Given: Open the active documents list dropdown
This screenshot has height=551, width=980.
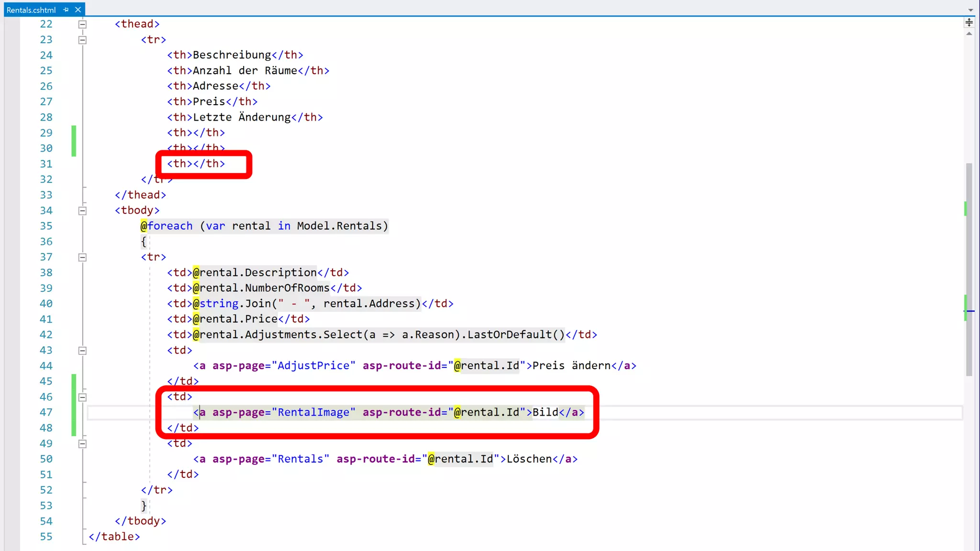Looking at the screenshot, I should point(970,10).
